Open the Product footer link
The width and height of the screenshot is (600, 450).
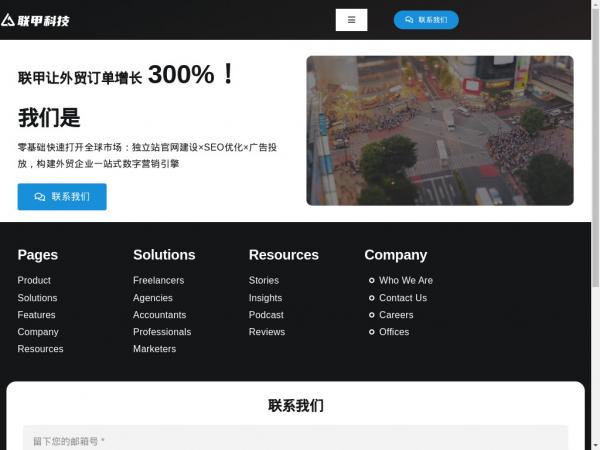34,280
